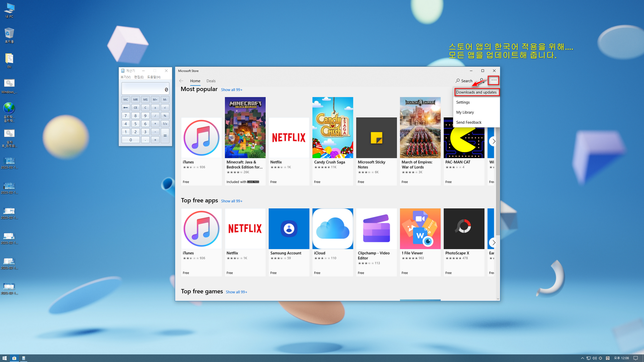
Task: Click Show all 99+ for Top free games
Action: 236,292
